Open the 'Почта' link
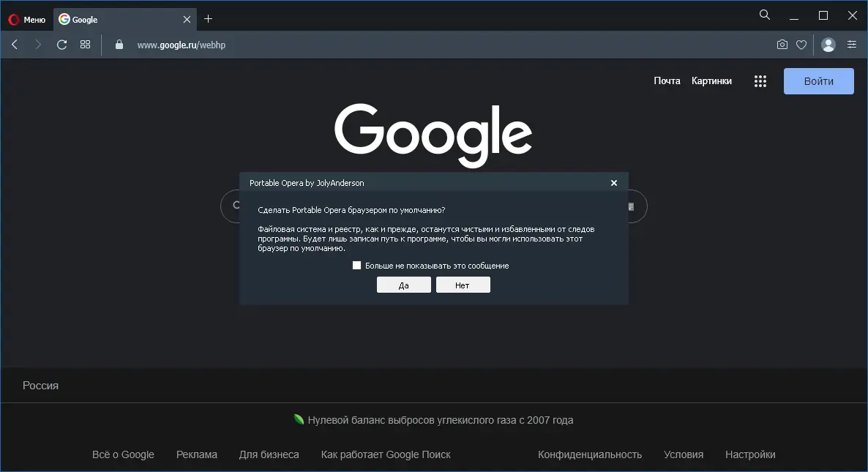868x472 pixels. click(667, 80)
